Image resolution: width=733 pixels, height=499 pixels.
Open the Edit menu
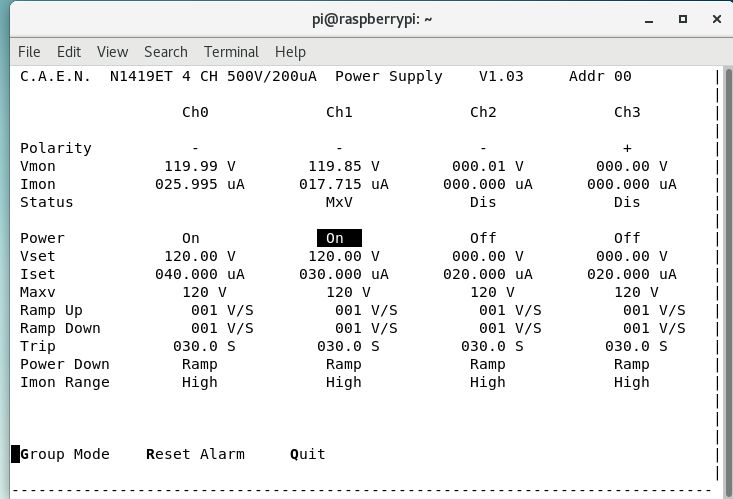[69, 51]
